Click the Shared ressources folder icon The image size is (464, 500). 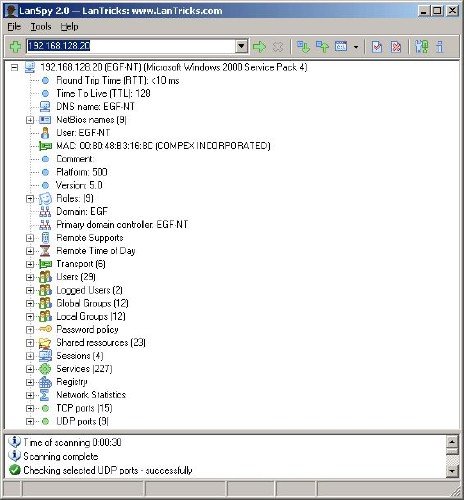click(45, 343)
